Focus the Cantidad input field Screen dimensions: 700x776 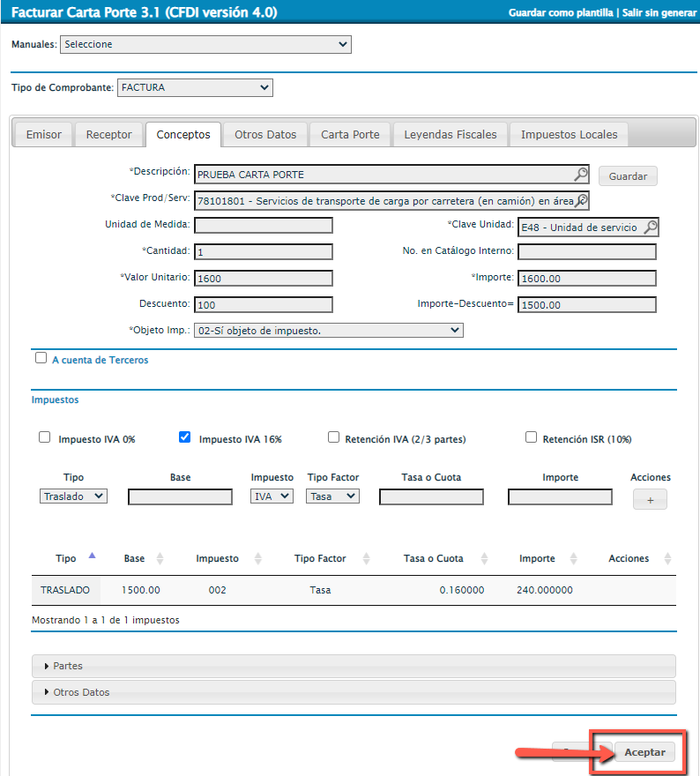pyautogui.click(x=264, y=252)
